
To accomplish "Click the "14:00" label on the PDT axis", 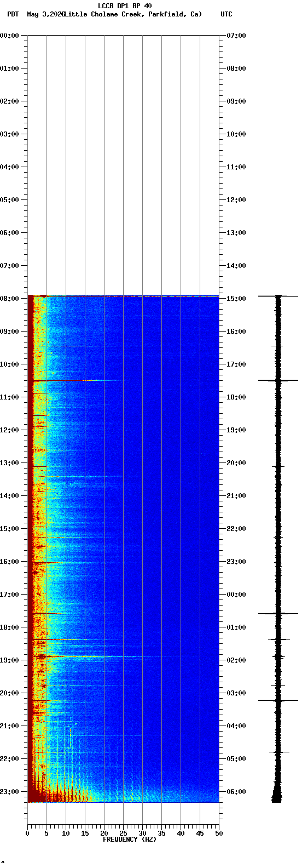I will [9, 496].
